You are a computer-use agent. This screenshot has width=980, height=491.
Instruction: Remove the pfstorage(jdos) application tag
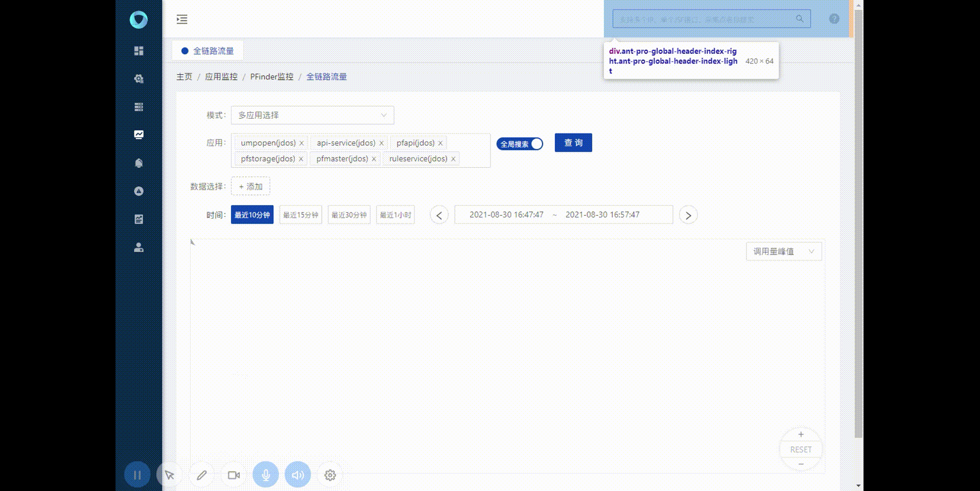coord(301,159)
